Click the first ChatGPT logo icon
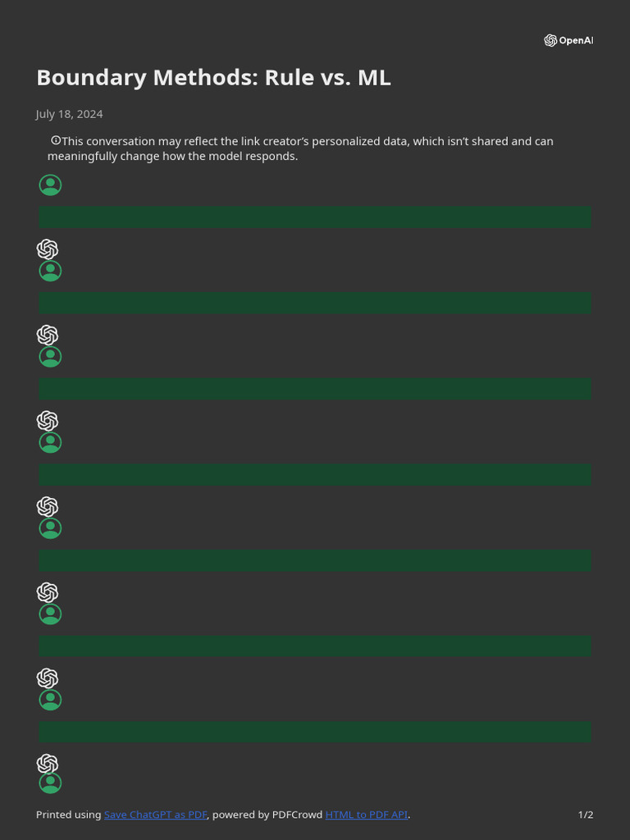This screenshot has height=840, width=630. click(x=48, y=249)
